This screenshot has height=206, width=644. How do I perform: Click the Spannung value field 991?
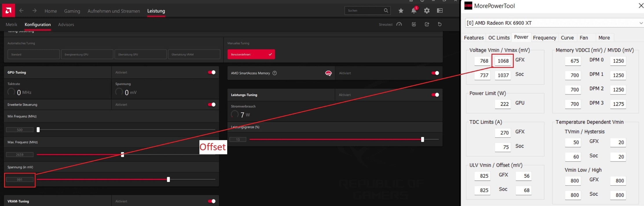pos(20,179)
